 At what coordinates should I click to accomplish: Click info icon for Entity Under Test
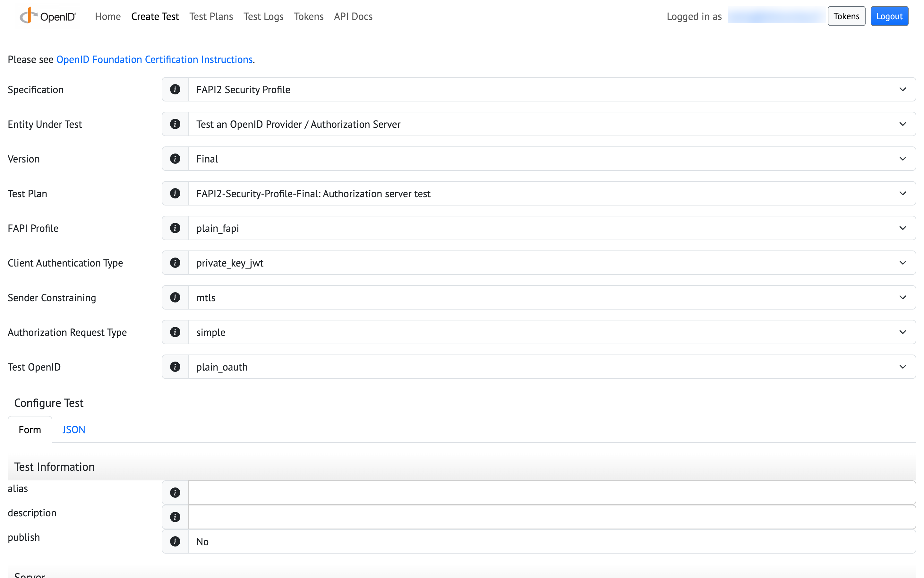pos(175,124)
